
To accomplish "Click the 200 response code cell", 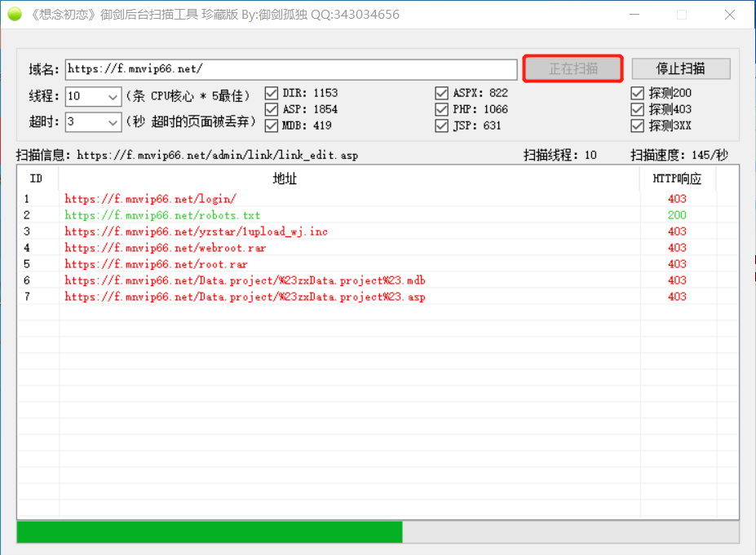I will [677, 215].
